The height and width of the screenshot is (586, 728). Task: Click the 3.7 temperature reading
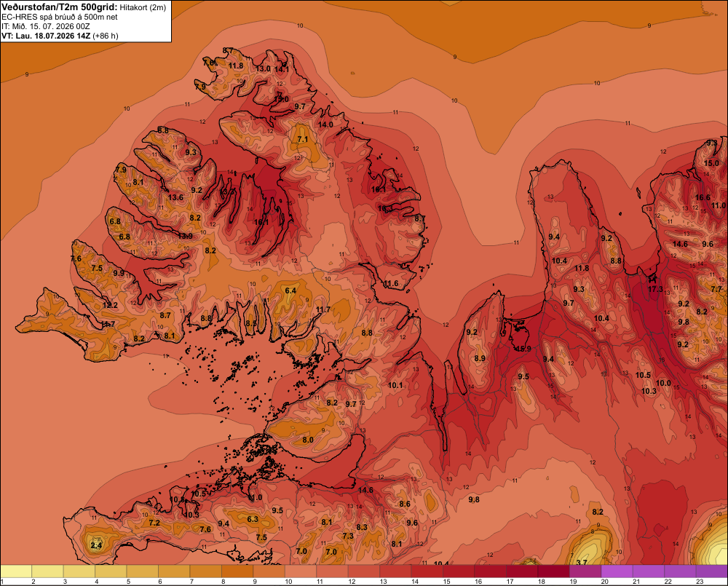[x=581, y=562]
